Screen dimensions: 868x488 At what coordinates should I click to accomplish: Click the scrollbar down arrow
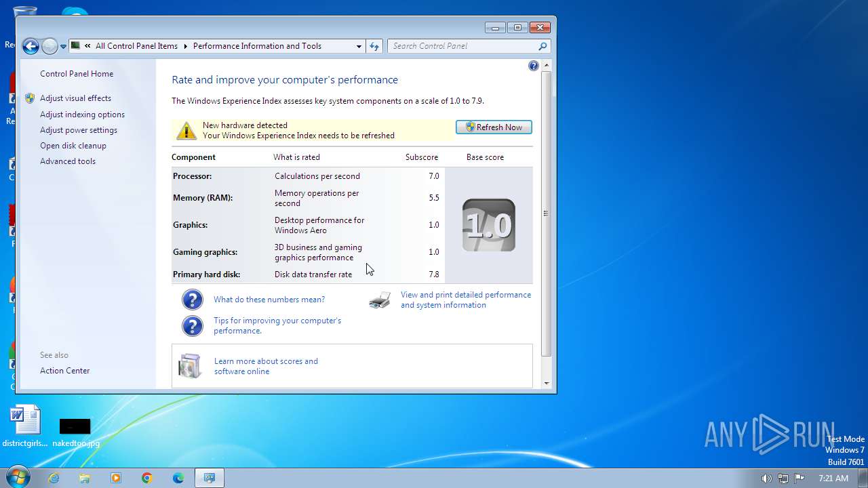click(547, 384)
